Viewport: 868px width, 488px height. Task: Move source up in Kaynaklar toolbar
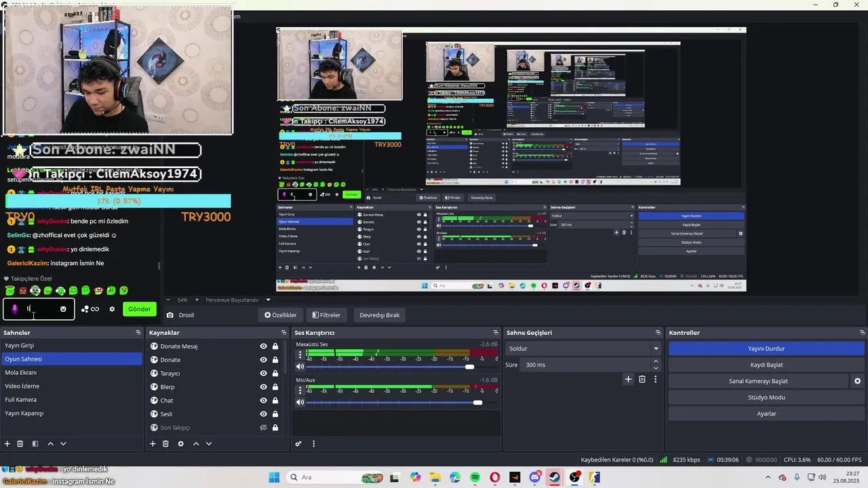coord(196,444)
